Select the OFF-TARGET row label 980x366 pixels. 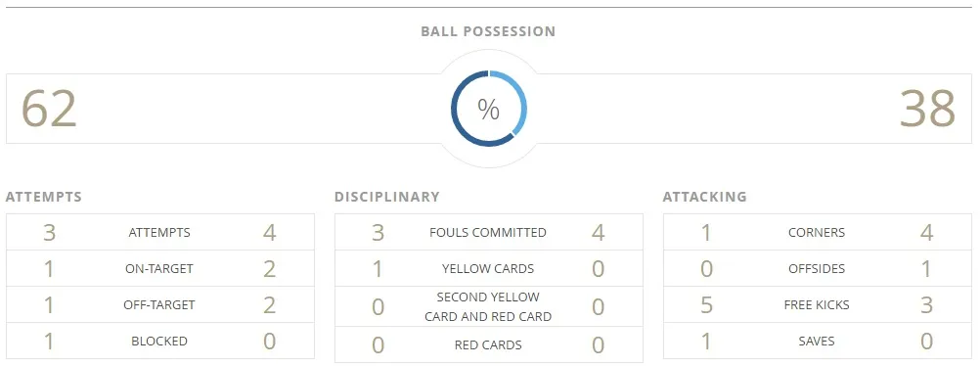coord(159,305)
